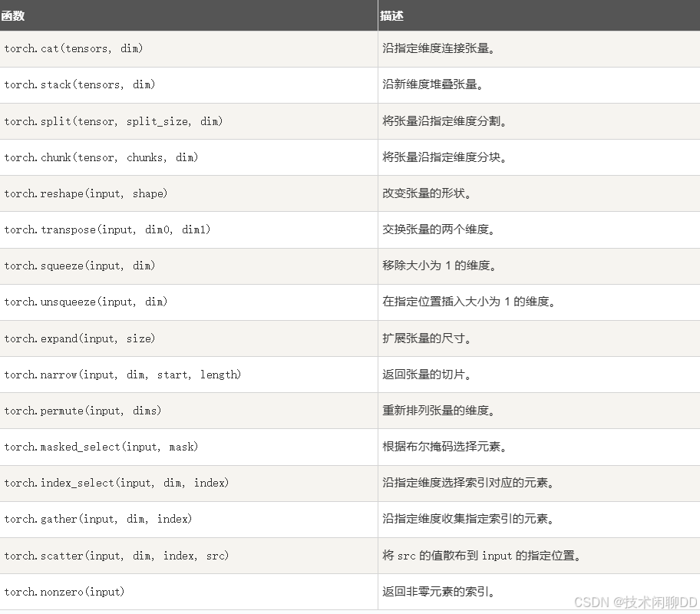The height and width of the screenshot is (614, 700).
Task: Click torch.gather(input, dim, index) text
Action: (98, 520)
